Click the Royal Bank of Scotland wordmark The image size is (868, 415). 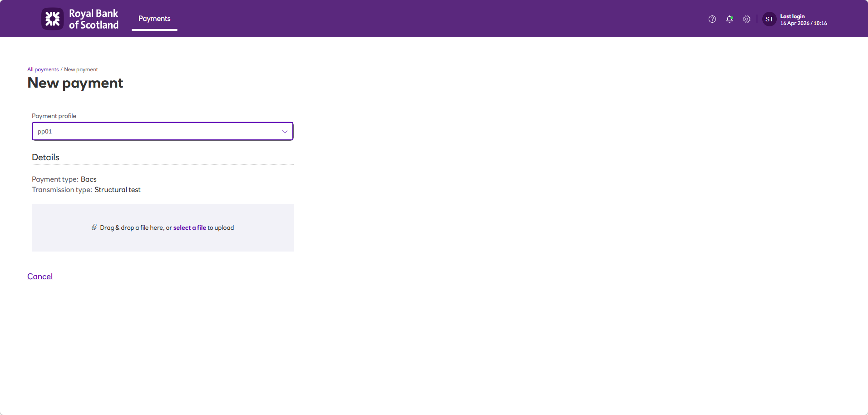[94, 19]
